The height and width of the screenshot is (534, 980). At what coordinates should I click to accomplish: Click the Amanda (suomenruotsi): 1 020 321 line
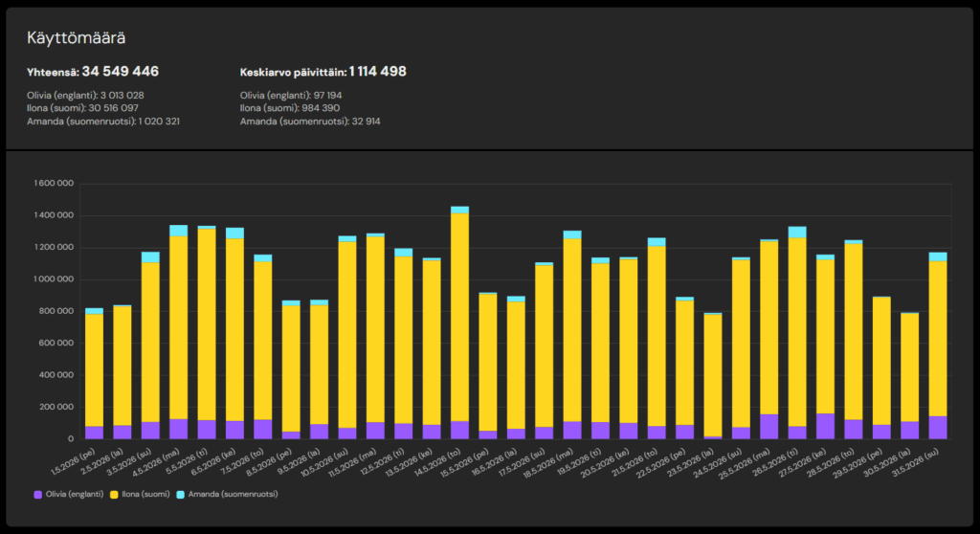(x=103, y=122)
